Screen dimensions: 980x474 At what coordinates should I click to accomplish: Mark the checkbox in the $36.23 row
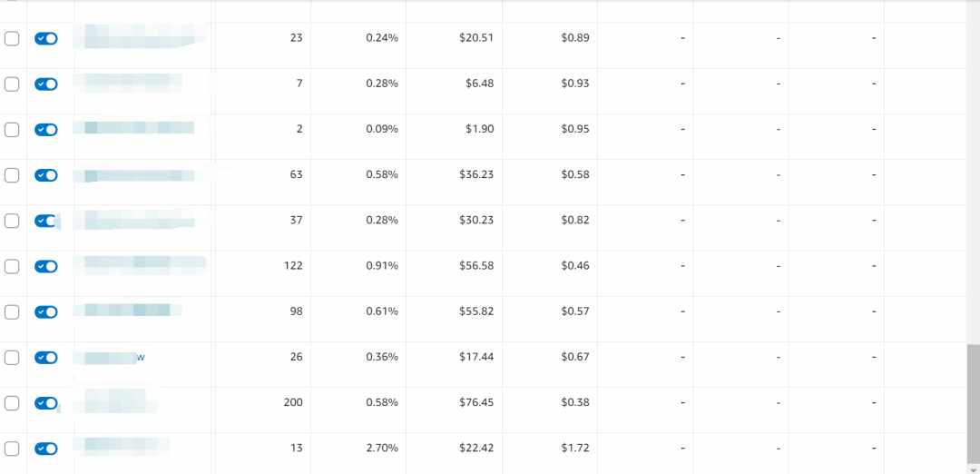[x=12, y=176]
